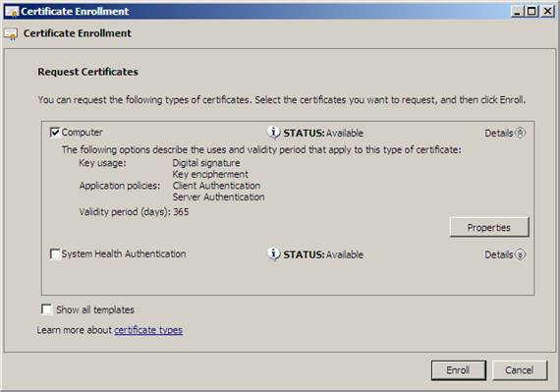The image size is (560, 392).
Task: Click the Application policies: label
Action: 120,186
